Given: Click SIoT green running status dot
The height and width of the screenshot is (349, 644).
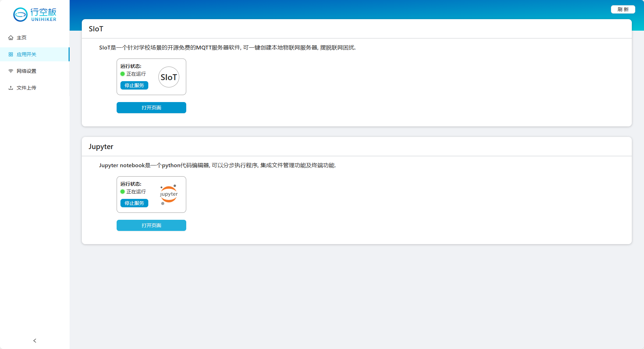Looking at the screenshot, I should click(123, 74).
